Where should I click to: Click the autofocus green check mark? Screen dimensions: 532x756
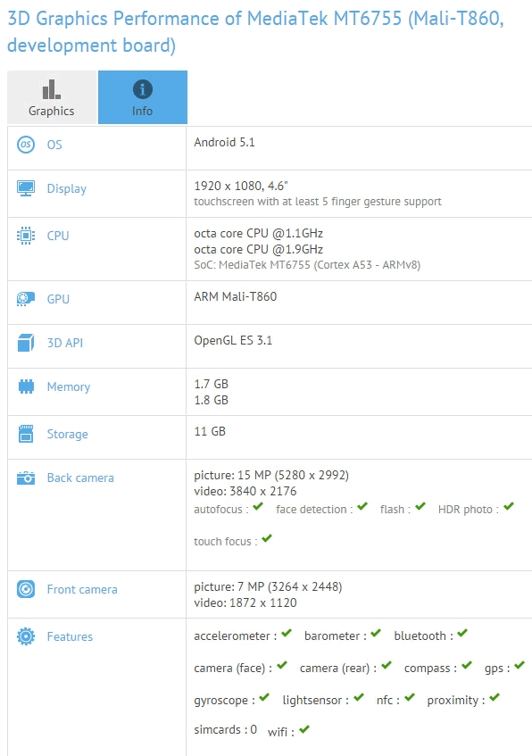258,506
